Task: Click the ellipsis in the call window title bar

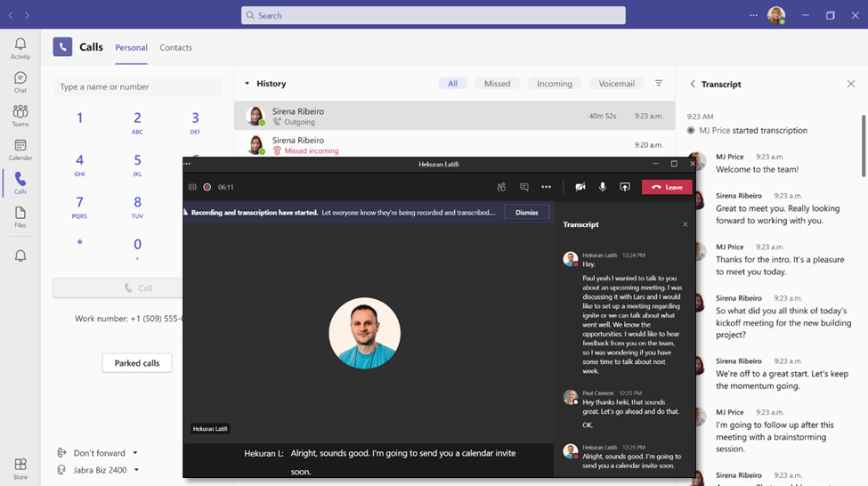Action: click(187, 164)
